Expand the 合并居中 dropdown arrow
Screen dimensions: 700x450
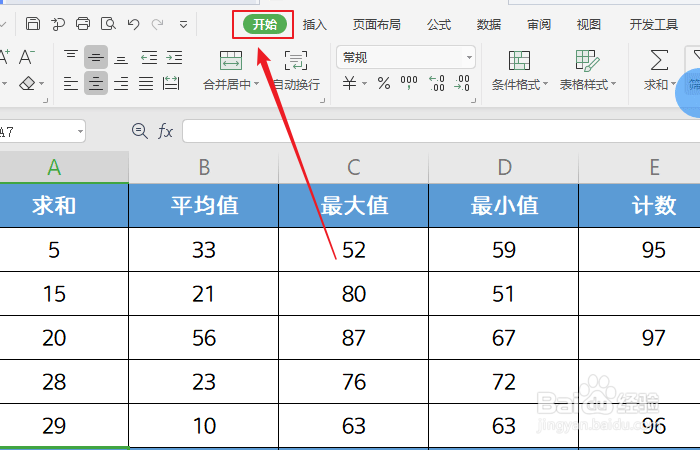point(256,84)
